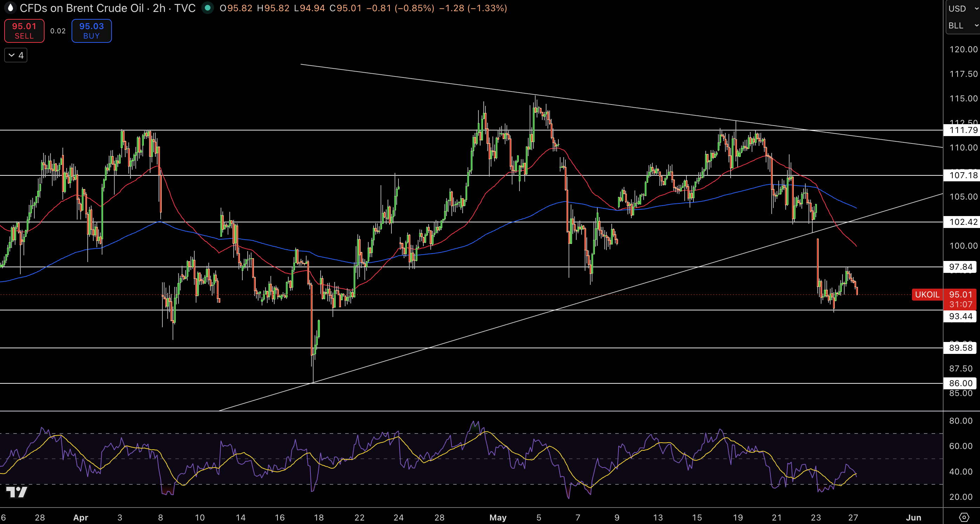Click the 27 date label on time axis
Screen dimensions: 980x524
click(x=853, y=518)
